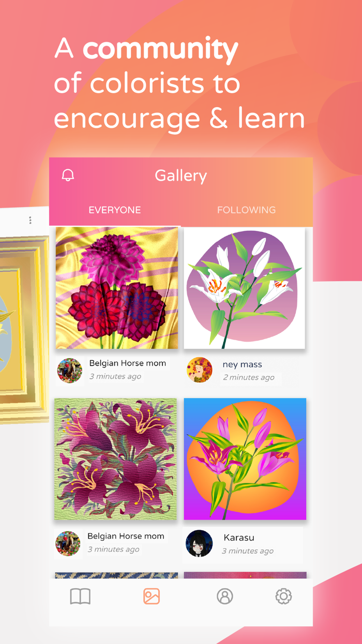Switch to the FOLLOWING tab
This screenshot has height=644, width=362.
246,210
